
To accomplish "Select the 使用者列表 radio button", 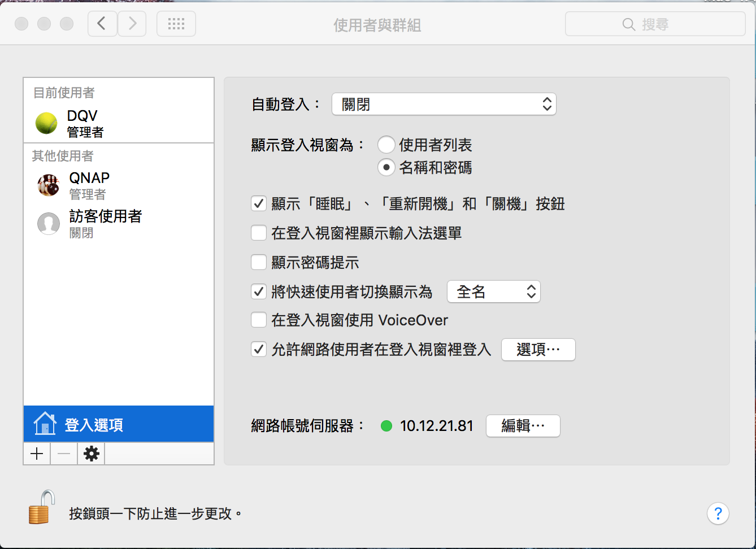I will coord(386,145).
